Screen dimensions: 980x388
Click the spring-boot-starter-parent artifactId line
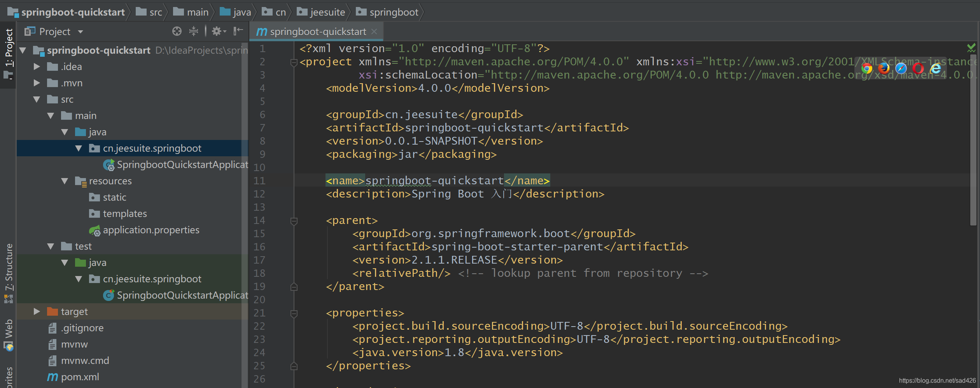pyautogui.click(x=520, y=247)
